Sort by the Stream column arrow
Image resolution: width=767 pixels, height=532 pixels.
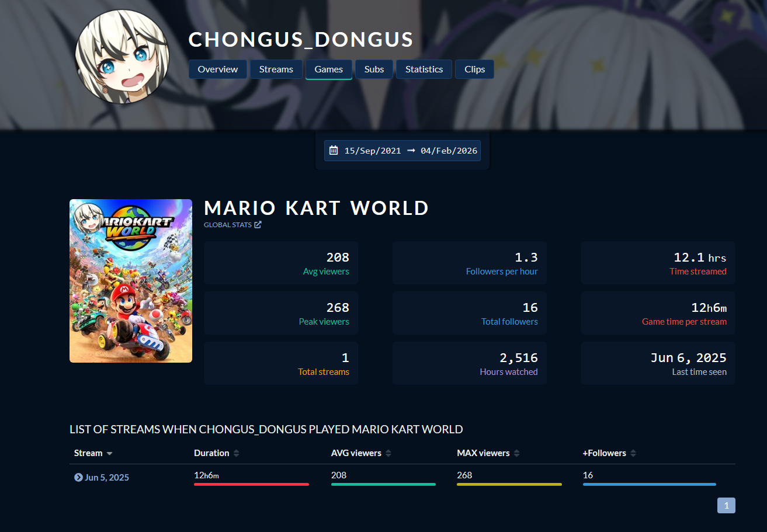pos(109,454)
